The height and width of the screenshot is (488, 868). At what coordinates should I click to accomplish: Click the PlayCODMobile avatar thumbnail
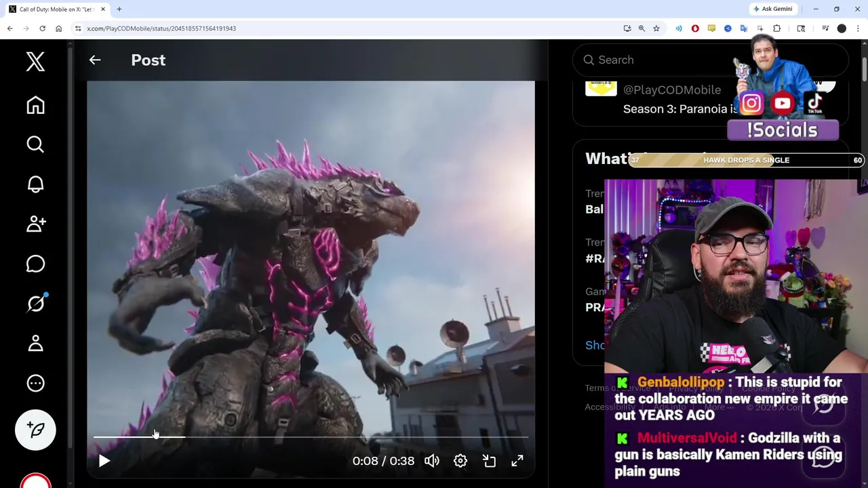[601, 89]
